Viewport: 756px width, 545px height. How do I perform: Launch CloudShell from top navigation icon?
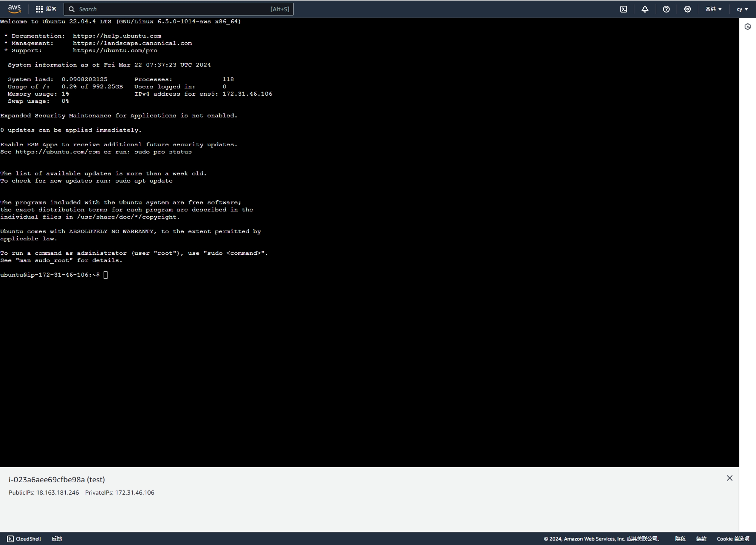click(x=624, y=9)
